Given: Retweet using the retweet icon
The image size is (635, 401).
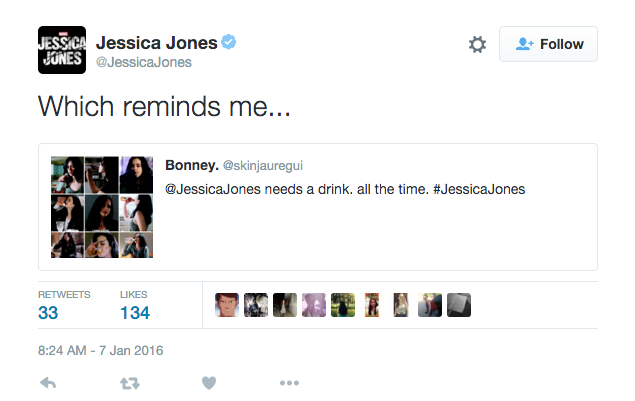Looking at the screenshot, I should coord(129,383).
